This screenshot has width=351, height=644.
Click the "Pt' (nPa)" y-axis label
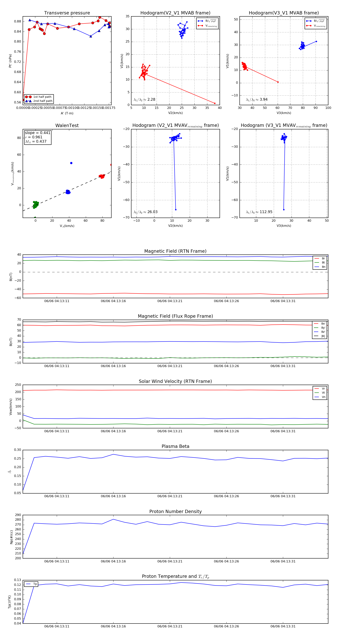point(10,61)
